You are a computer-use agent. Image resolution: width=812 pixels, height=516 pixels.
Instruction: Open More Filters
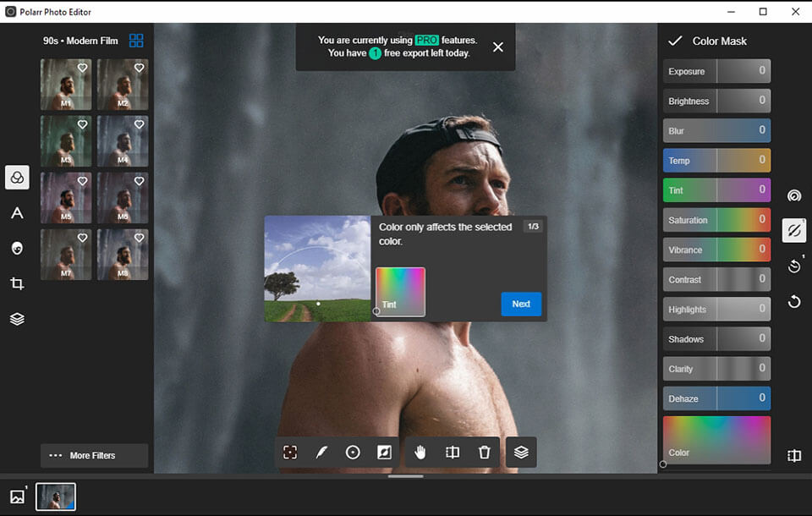click(94, 455)
